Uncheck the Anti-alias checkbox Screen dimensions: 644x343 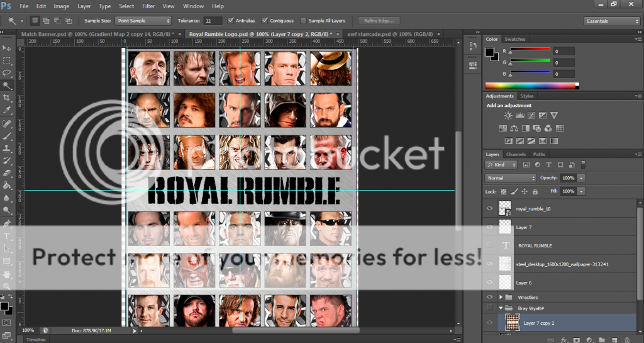point(230,21)
